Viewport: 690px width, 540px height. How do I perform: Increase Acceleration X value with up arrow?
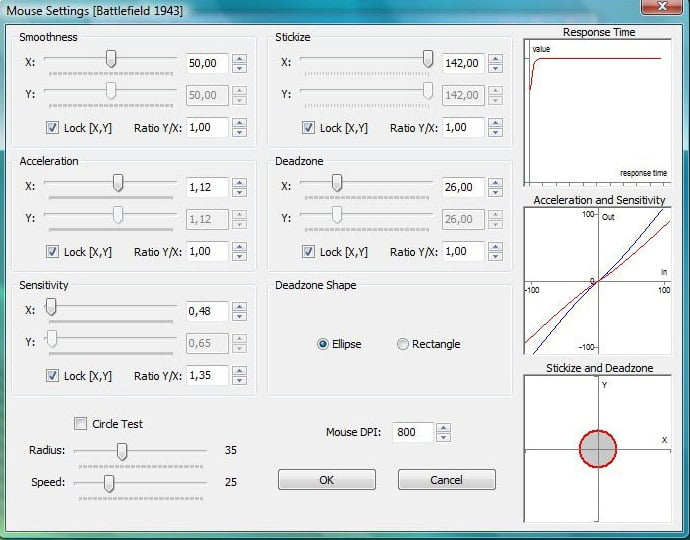coord(239,183)
